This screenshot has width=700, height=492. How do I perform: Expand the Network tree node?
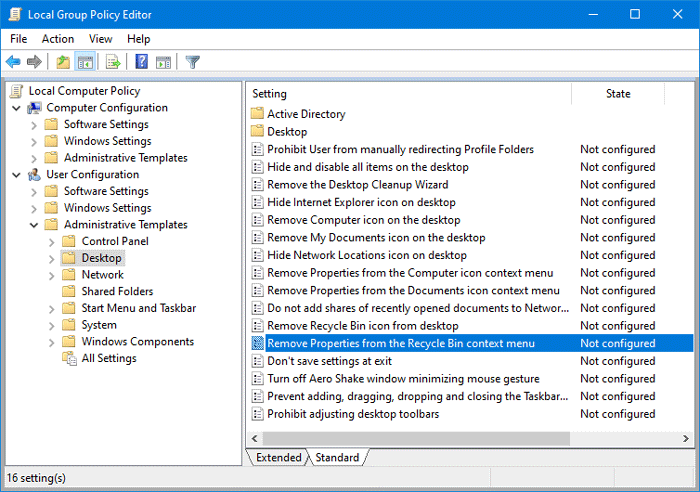[51, 276]
